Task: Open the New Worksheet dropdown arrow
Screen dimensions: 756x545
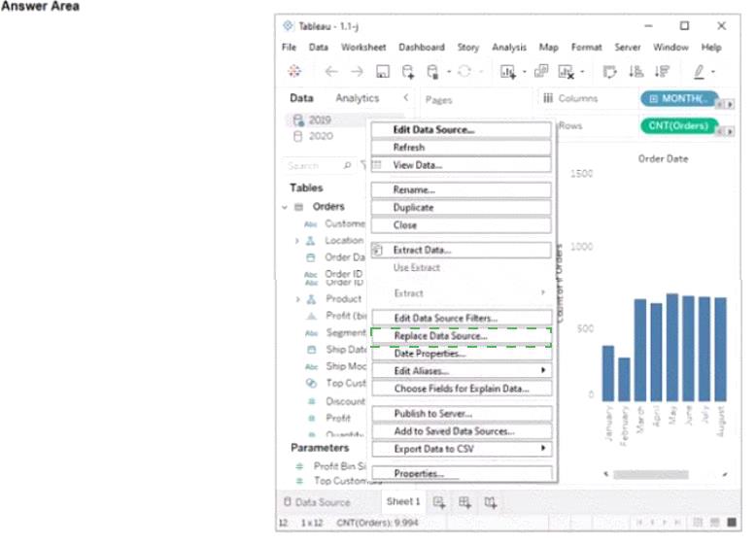Action: [524, 72]
